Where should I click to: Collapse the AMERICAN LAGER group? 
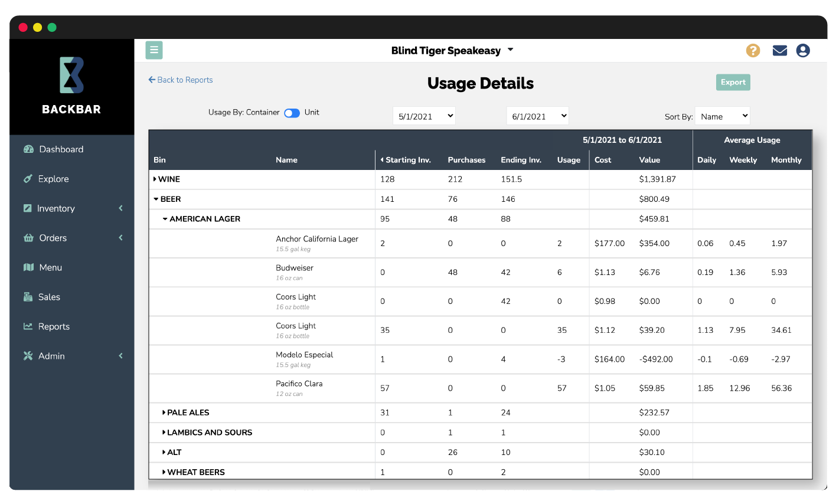point(165,219)
